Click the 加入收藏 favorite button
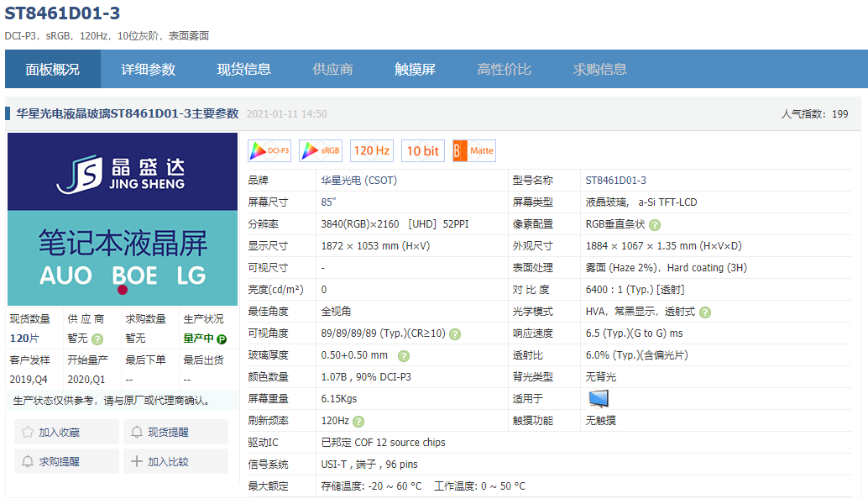Viewport: 868px width, 504px height. (66, 431)
